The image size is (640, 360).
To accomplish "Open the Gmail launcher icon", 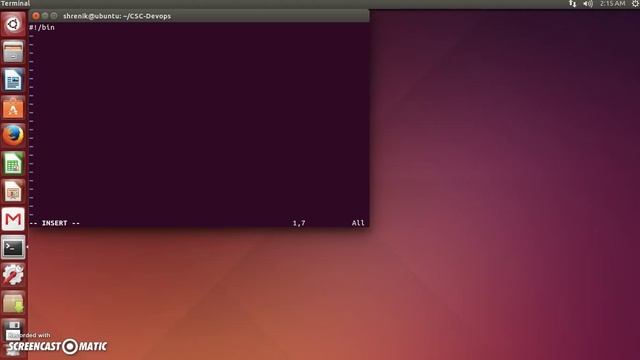I will pyautogui.click(x=13, y=219).
